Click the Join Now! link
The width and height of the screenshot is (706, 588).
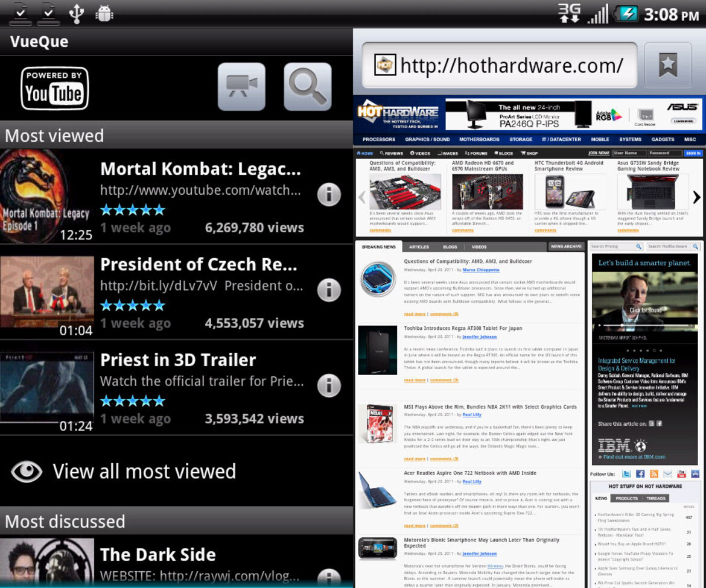coord(599,153)
